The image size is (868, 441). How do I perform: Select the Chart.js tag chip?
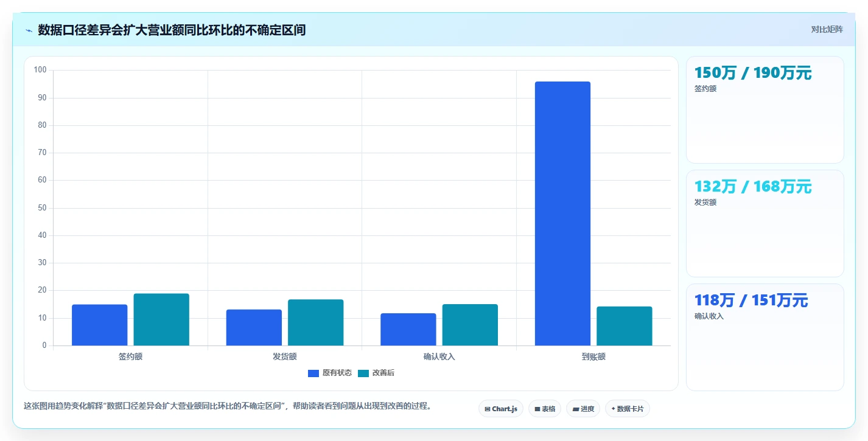click(x=501, y=409)
